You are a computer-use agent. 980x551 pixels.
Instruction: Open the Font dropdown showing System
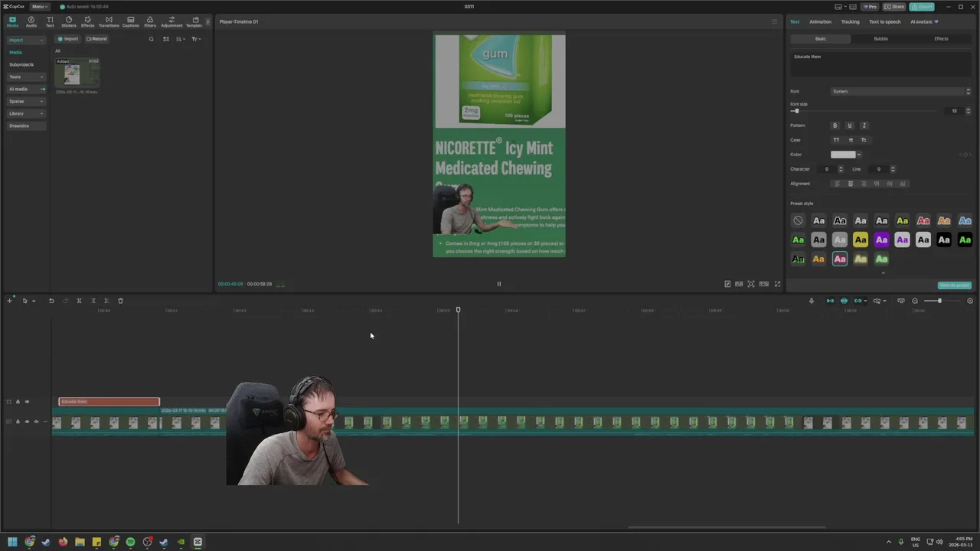click(x=901, y=91)
